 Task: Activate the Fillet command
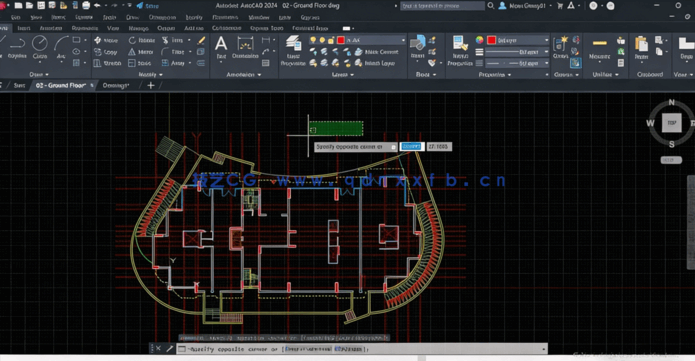tap(173, 52)
